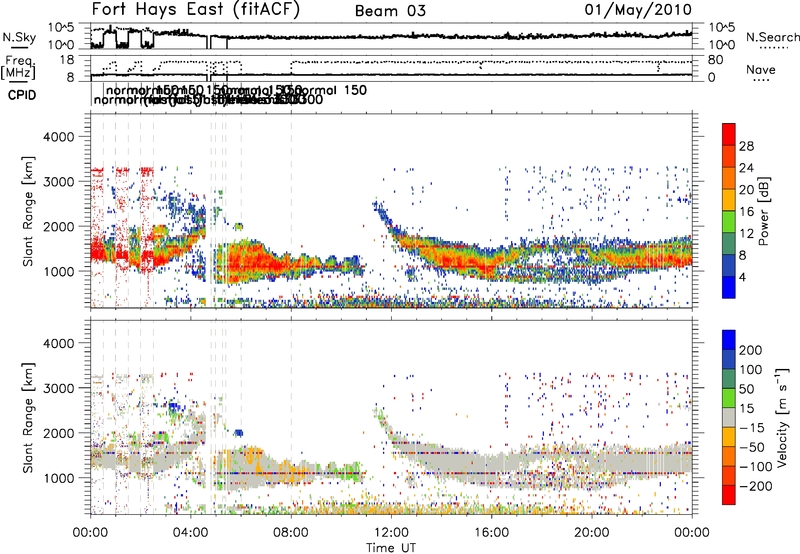The height and width of the screenshot is (554, 800).
Task: Select the "2000" tick in velocity panel
Action: pyautogui.click(x=59, y=433)
